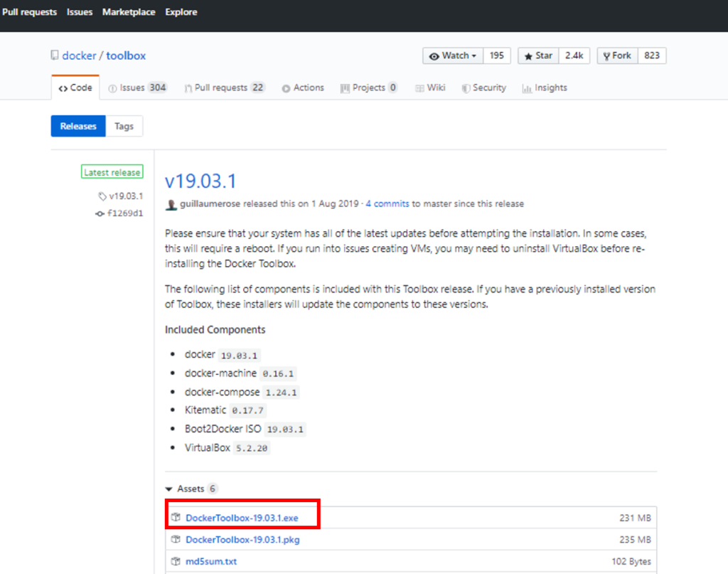The image size is (728, 574).
Task: Click the star icon to star the repo
Action: coord(529,55)
